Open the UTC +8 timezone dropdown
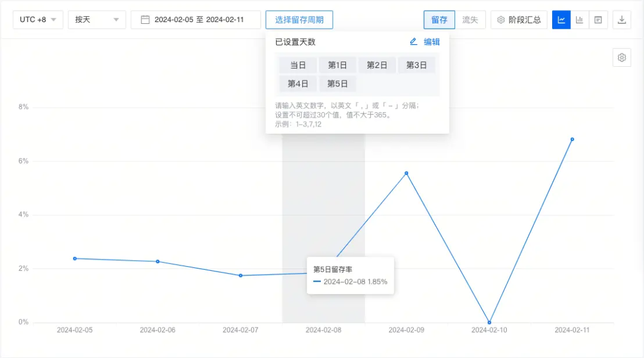 (x=38, y=20)
